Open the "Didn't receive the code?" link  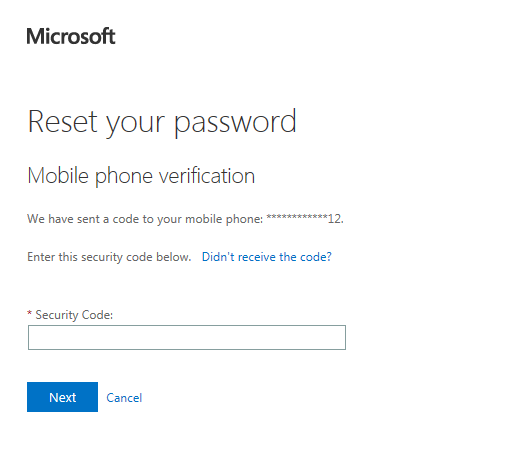[267, 257]
